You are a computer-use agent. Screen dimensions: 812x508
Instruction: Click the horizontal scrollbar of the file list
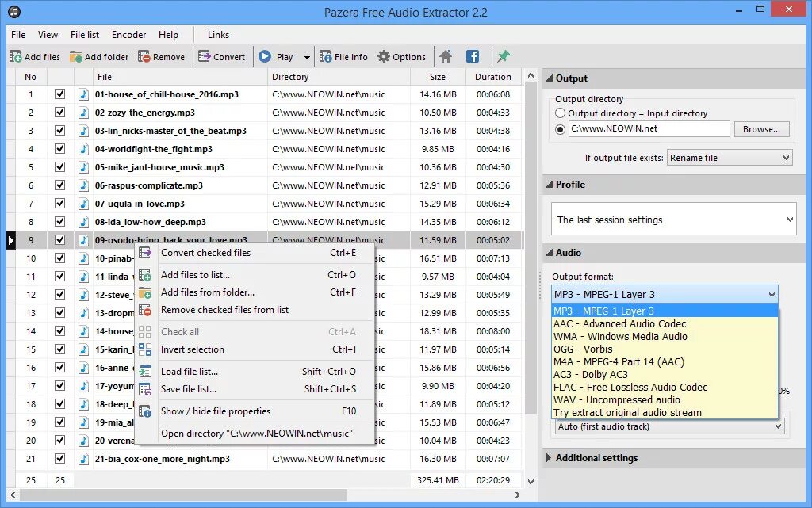pos(183,495)
